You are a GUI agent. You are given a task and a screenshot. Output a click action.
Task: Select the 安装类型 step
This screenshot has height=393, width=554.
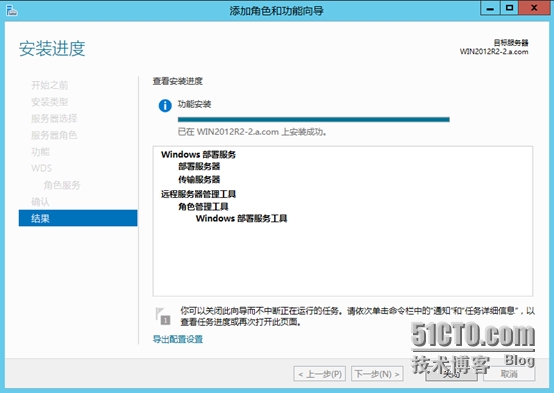[x=49, y=102]
